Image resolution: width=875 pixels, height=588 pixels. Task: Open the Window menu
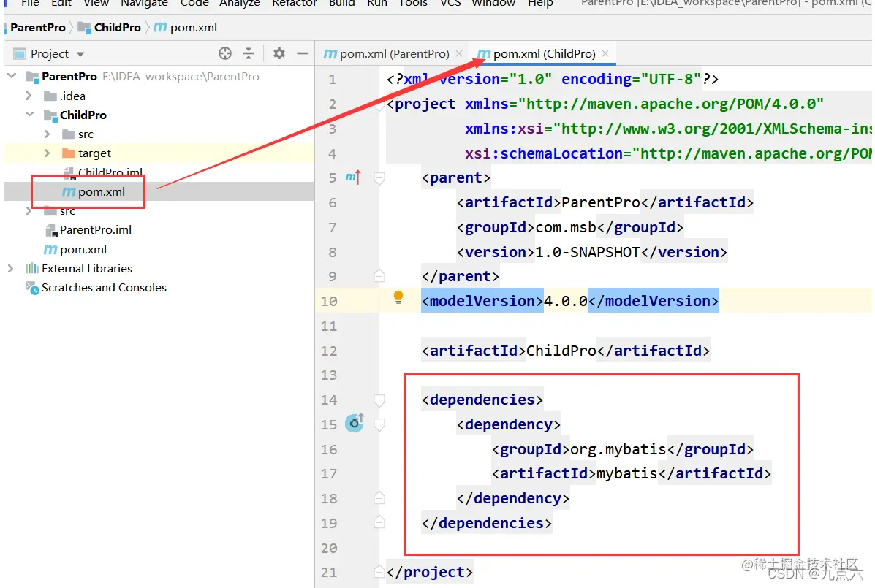(493, 3)
